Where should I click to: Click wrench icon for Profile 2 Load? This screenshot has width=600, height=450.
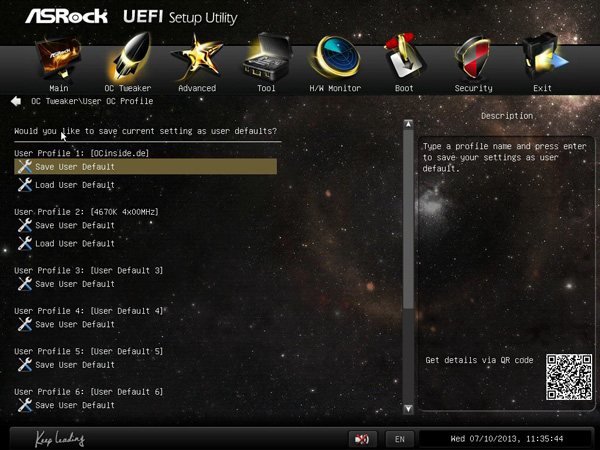pyautogui.click(x=25, y=243)
